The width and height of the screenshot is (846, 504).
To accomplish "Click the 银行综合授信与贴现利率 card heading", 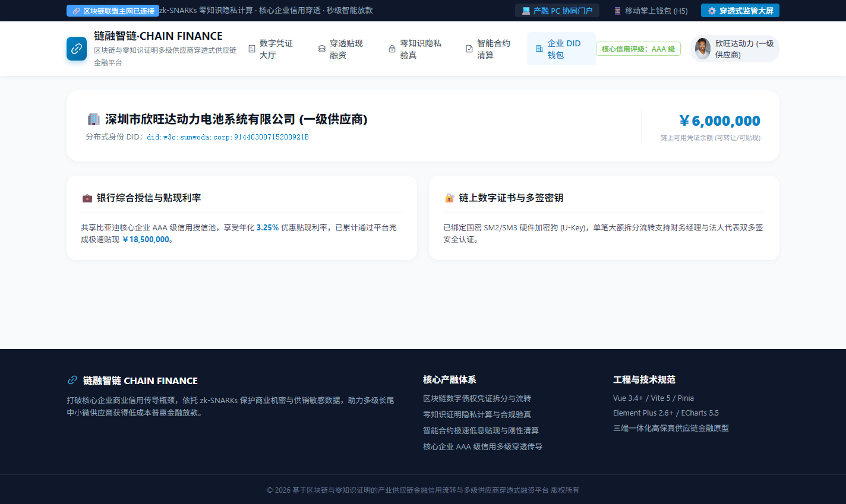I will pyautogui.click(x=149, y=198).
